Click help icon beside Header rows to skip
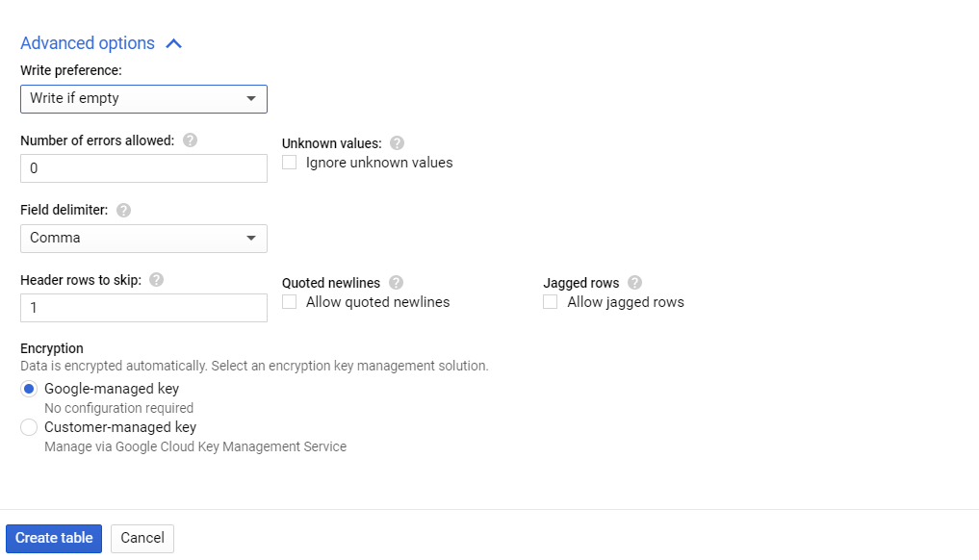 pos(157,280)
